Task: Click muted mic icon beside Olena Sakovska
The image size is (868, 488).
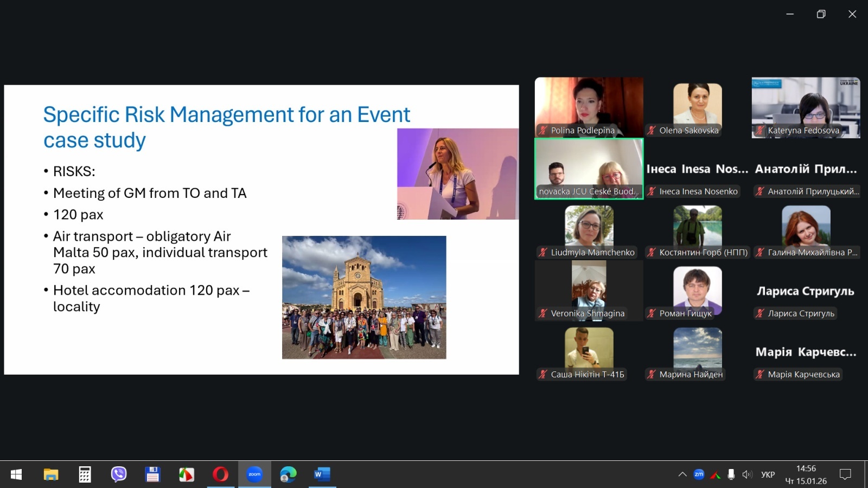Action: pos(652,130)
